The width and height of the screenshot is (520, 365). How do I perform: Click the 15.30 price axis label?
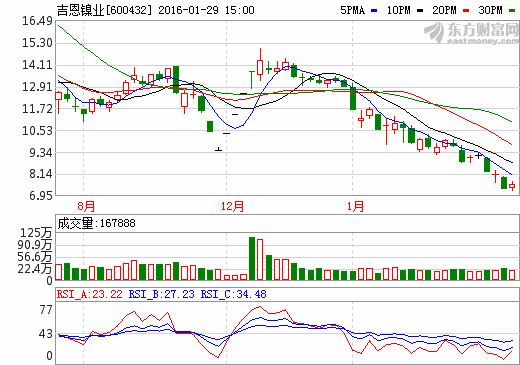pyautogui.click(x=37, y=43)
